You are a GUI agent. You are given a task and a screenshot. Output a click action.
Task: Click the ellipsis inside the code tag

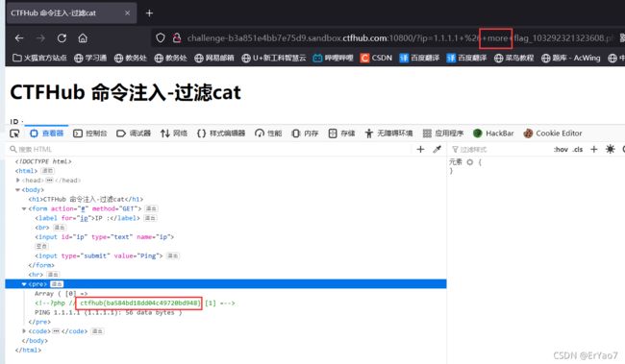point(56,331)
